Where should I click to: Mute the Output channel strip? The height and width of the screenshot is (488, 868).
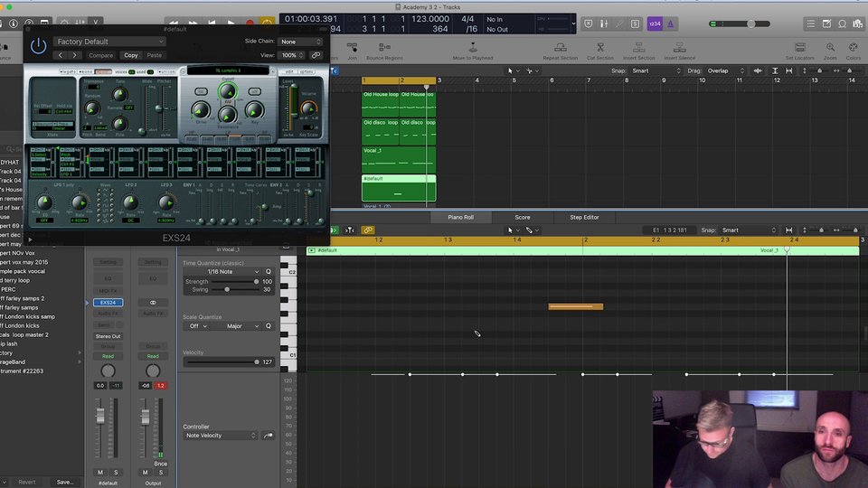click(145, 473)
